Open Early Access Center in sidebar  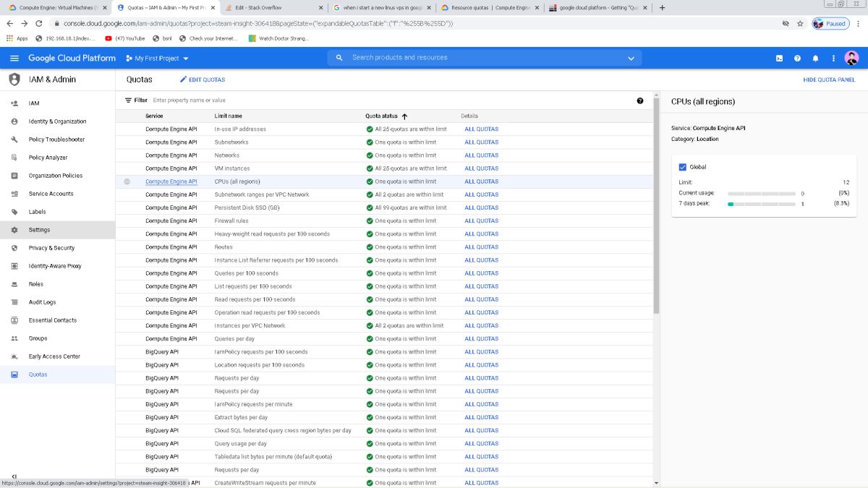pos(54,356)
